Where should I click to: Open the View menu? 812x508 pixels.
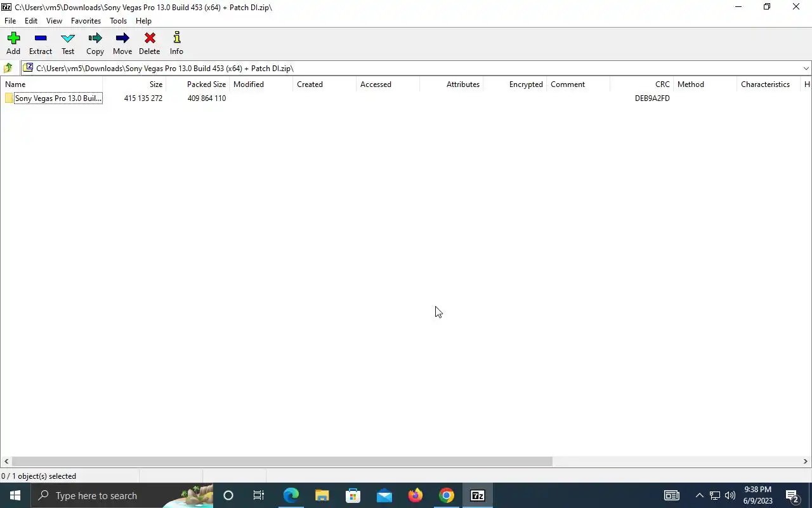54,21
